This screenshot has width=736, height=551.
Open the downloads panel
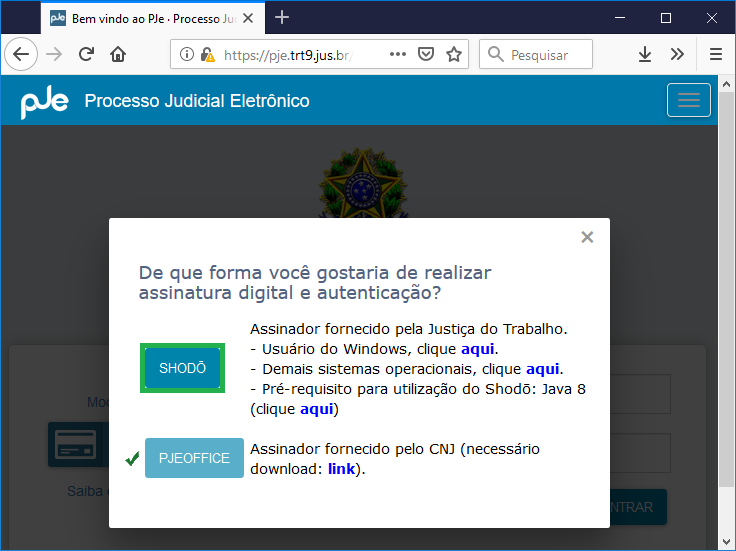[645, 54]
